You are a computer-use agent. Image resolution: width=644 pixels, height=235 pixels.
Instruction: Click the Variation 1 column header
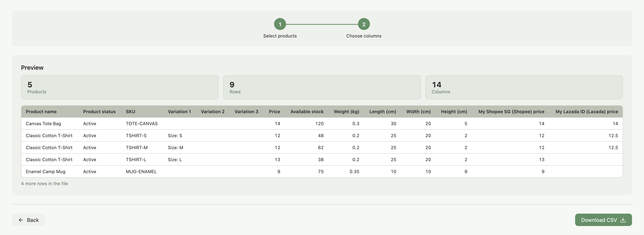tap(179, 112)
